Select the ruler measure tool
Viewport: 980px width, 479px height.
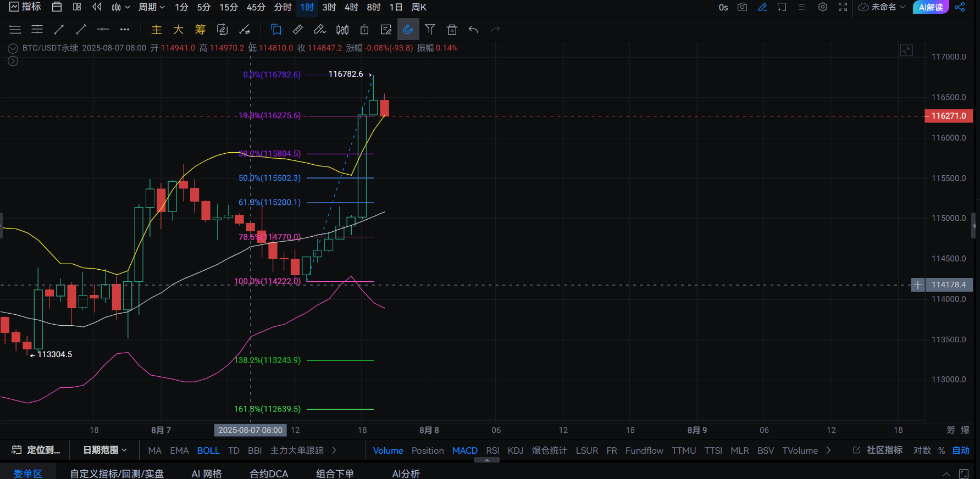pos(298,30)
